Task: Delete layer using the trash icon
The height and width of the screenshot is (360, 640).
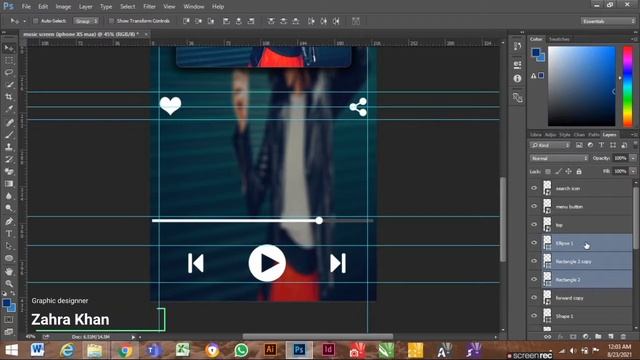Action: click(623, 337)
